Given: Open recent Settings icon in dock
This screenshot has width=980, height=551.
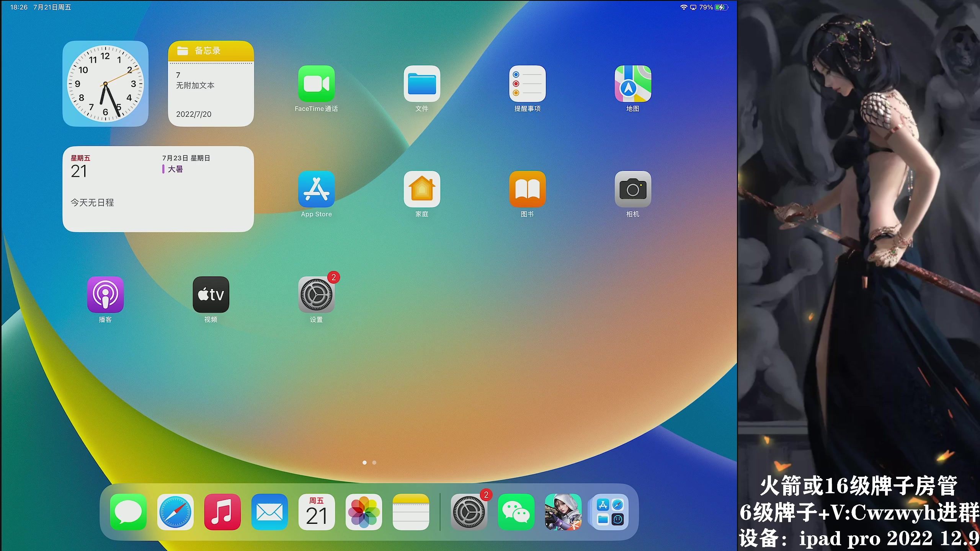Looking at the screenshot, I should pyautogui.click(x=469, y=512).
